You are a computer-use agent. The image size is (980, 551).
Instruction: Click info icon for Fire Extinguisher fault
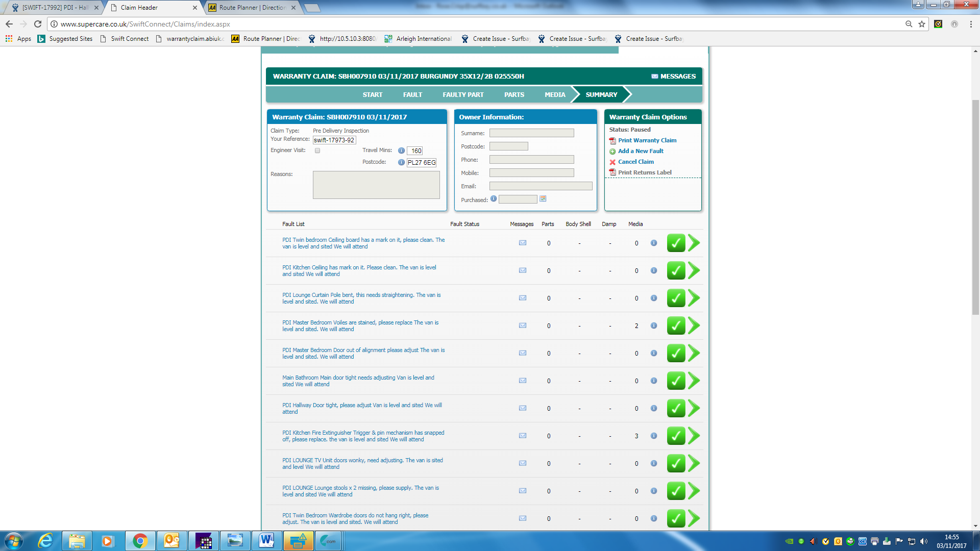653,436
